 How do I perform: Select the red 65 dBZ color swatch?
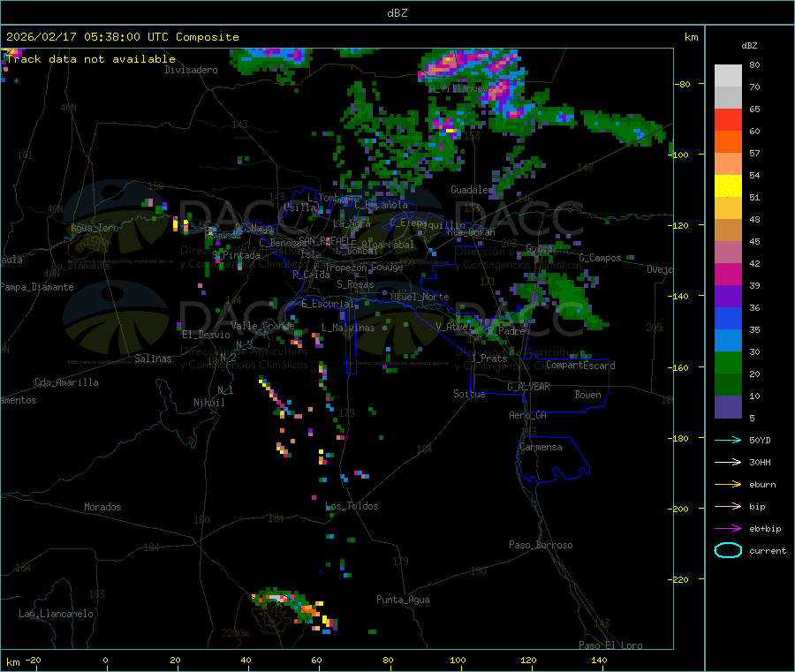point(728,119)
